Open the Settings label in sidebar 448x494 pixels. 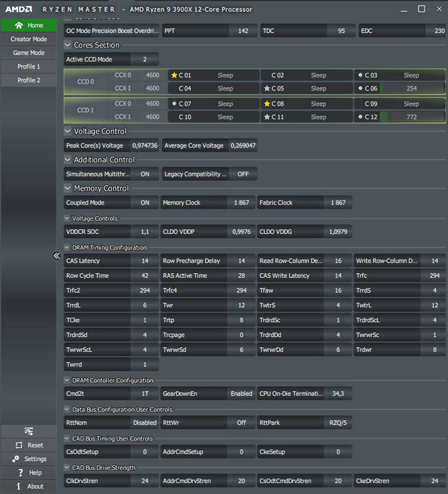pos(35,459)
